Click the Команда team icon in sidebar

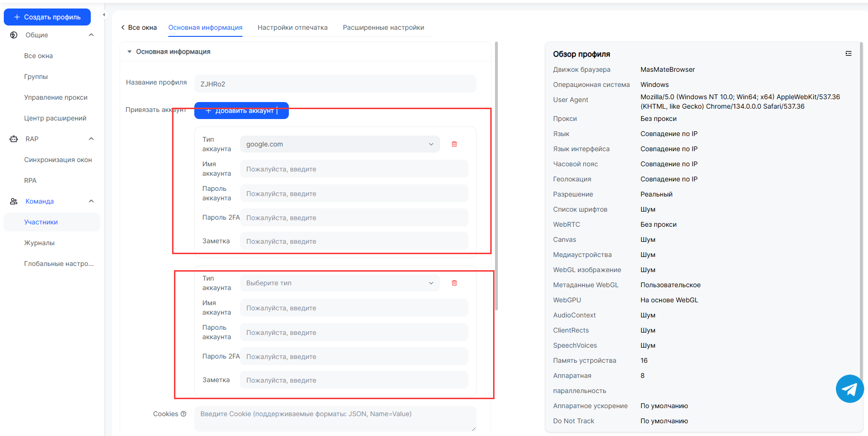click(14, 201)
